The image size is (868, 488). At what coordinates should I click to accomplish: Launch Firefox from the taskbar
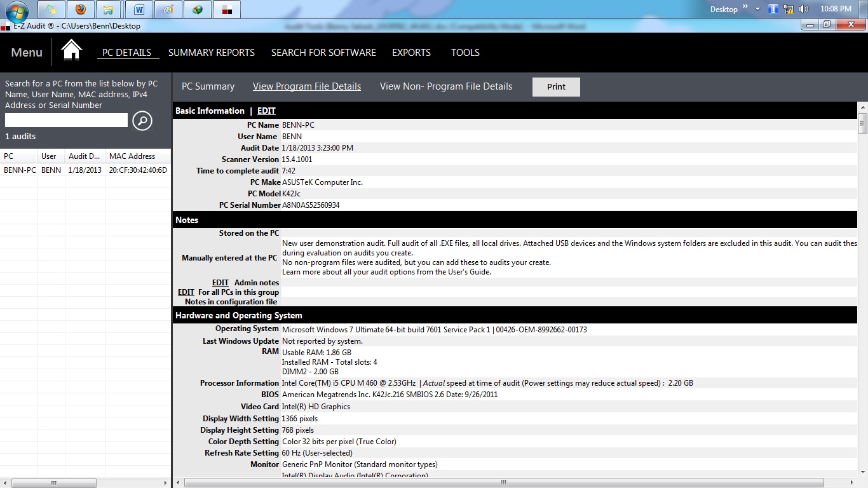point(80,9)
